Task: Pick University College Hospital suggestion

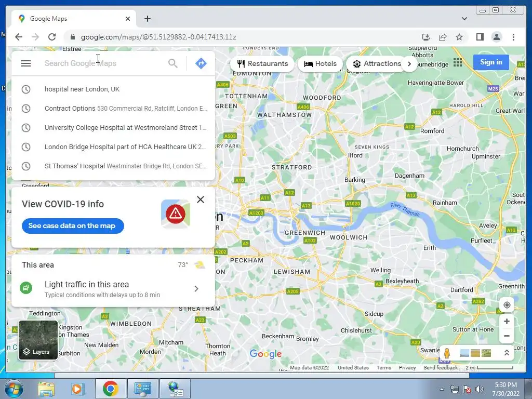Action: 113,128
